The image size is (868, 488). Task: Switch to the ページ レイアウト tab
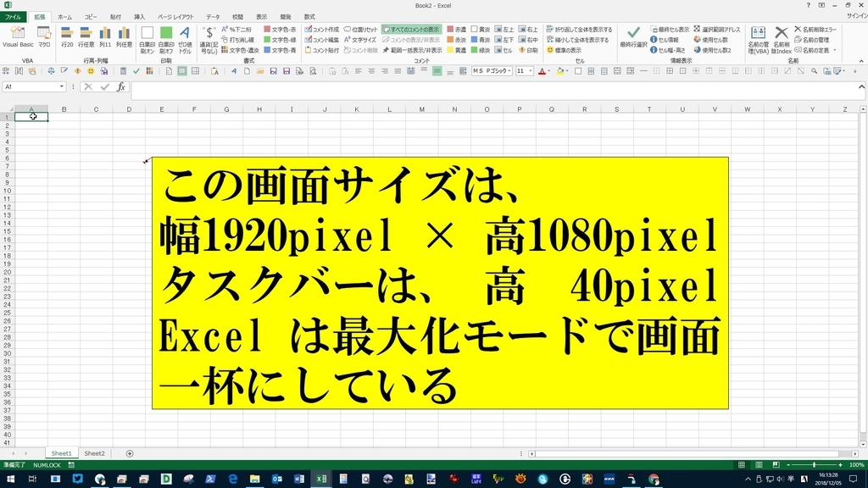pos(175,17)
